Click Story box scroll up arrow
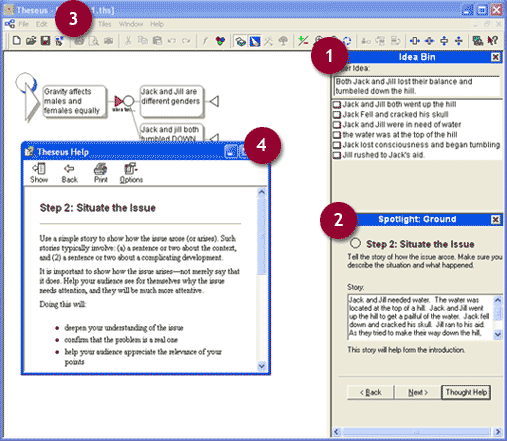507x441 pixels. coord(497,300)
